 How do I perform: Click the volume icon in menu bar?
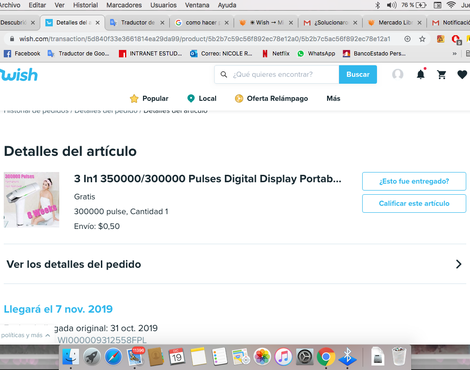click(392, 5)
